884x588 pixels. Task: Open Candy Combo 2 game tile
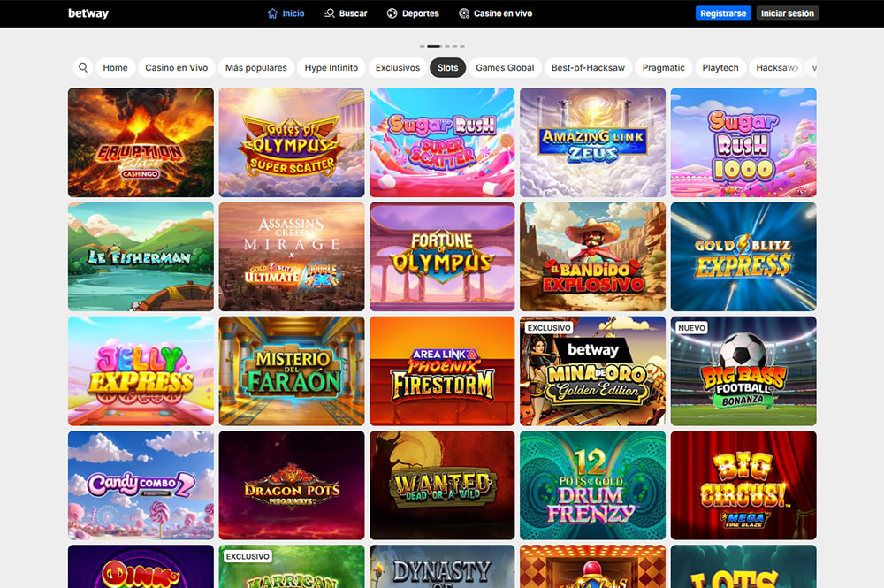141,485
